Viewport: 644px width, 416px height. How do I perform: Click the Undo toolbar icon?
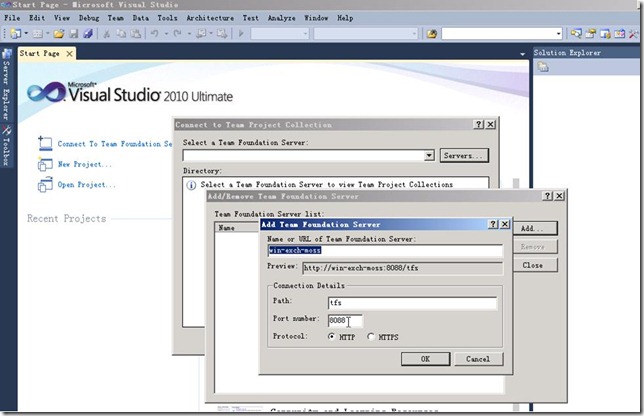(154, 34)
